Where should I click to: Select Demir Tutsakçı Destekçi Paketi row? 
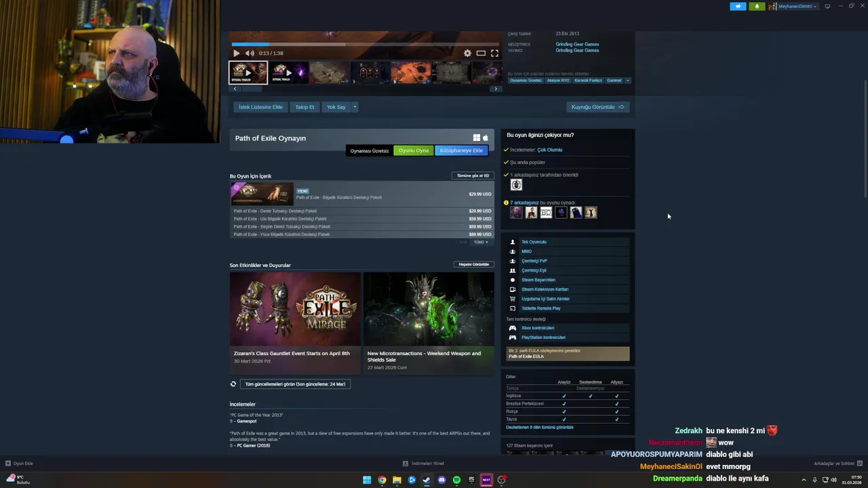[362, 211]
